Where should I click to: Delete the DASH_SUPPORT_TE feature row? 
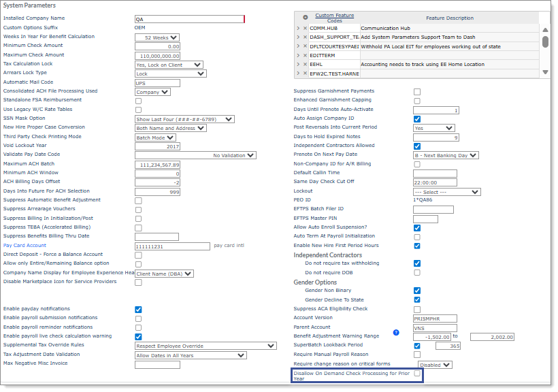tap(306, 37)
